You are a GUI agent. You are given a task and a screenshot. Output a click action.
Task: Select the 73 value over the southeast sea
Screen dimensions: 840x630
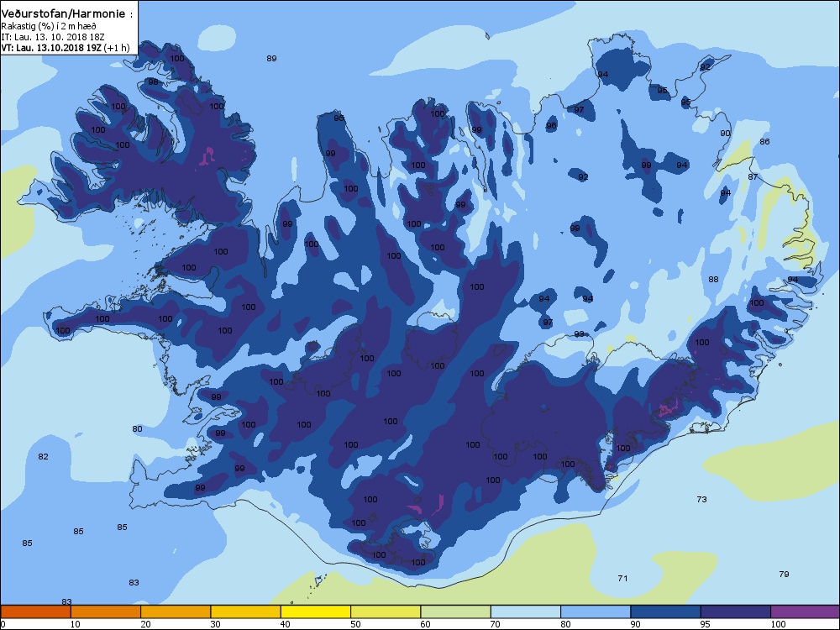click(x=701, y=499)
